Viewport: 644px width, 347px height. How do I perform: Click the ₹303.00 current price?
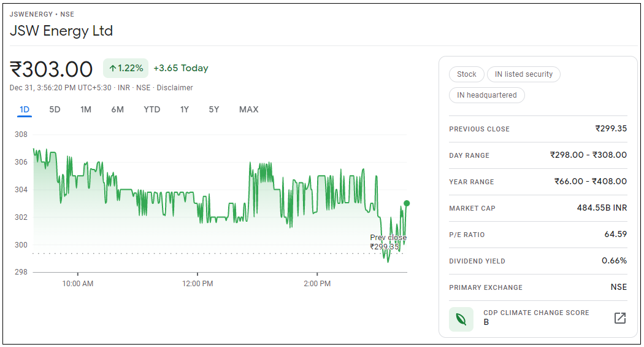(52, 69)
